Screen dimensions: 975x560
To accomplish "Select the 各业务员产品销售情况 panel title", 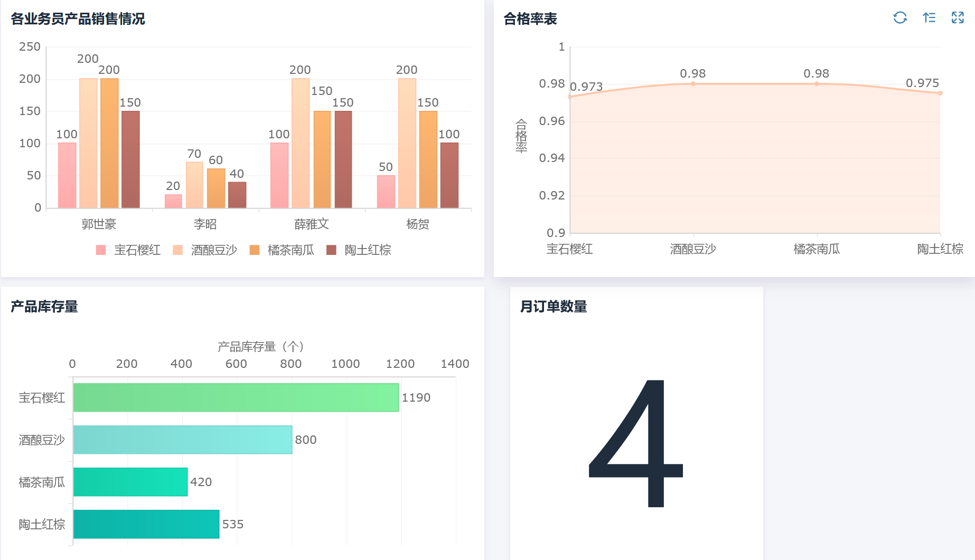I will 78,19.
